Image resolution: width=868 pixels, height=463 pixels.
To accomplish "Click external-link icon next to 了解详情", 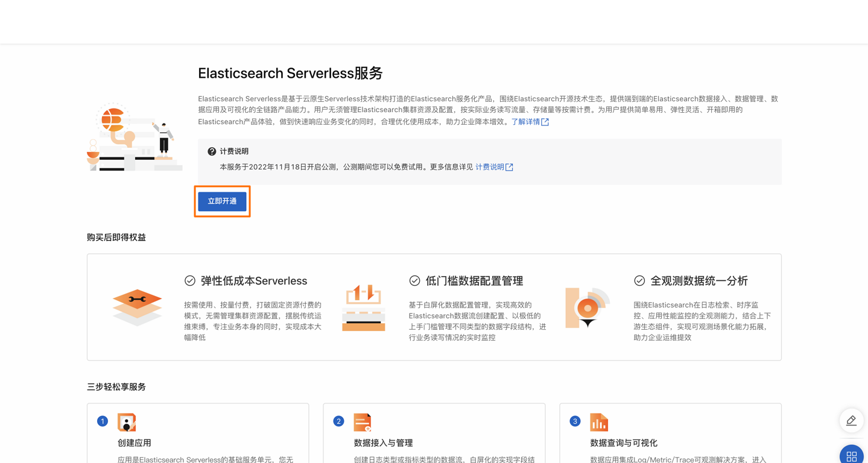I will click(x=545, y=122).
